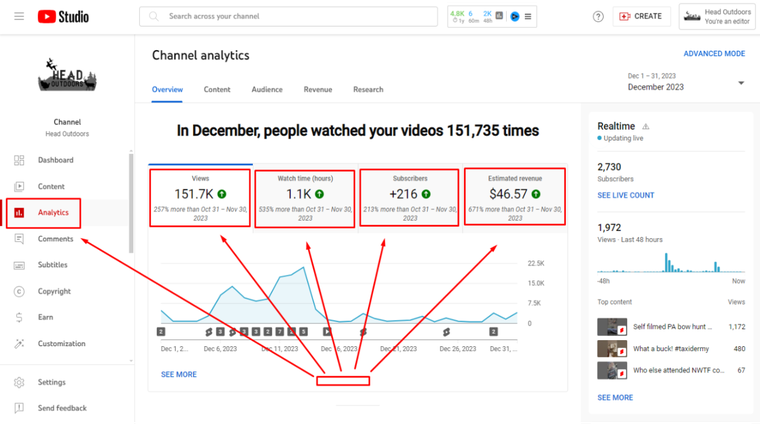Click SEE MORE under Top content
Image resolution: width=760 pixels, height=427 pixels.
[x=615, y=397]
